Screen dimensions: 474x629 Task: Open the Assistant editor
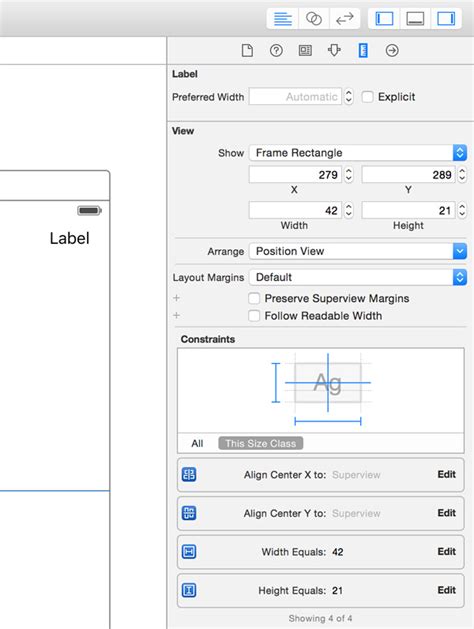[x=314, y=18]
